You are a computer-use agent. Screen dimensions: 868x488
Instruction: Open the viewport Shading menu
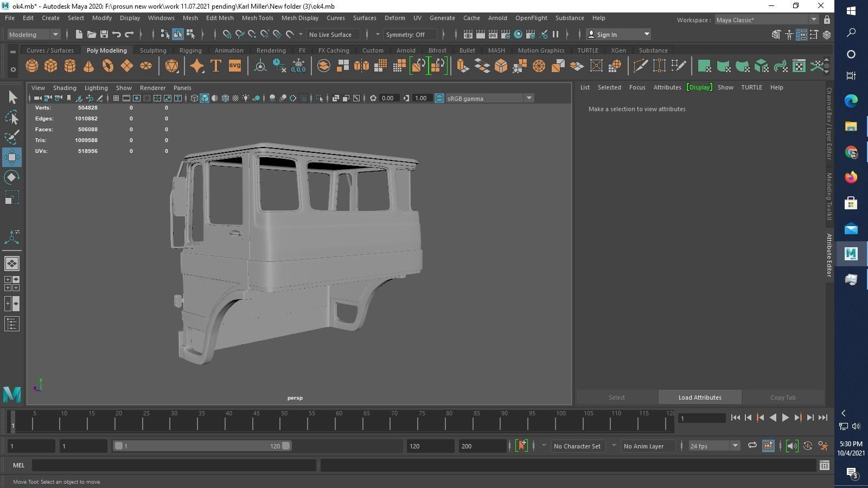tap(65, 87)
